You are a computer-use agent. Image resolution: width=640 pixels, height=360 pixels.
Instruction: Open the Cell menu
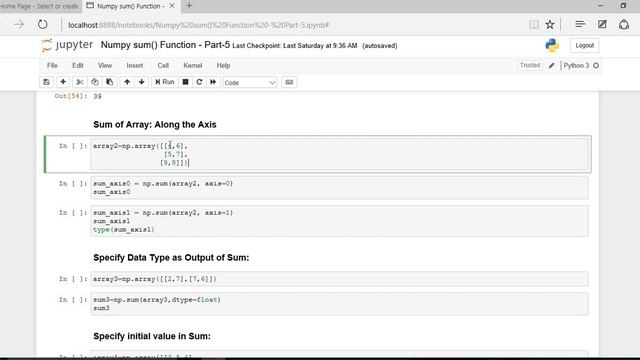[163, 65]
